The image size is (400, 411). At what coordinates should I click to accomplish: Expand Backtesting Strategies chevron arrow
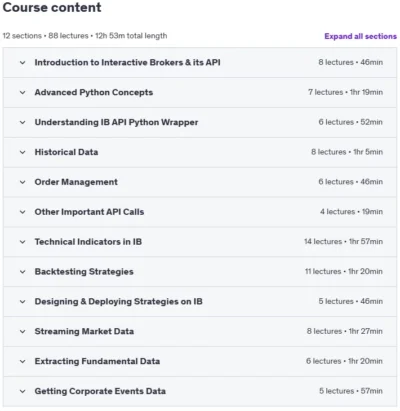[22, 272]
